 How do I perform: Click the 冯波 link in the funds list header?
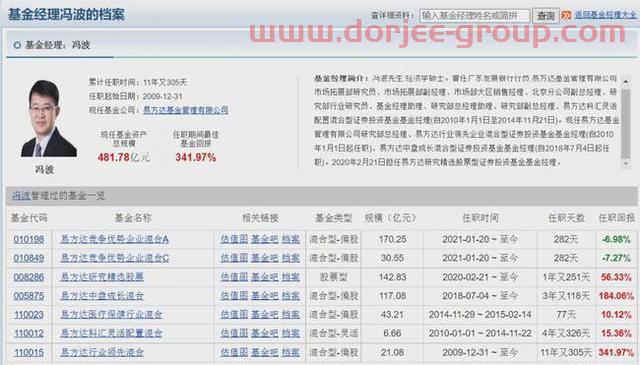[x=21, y=196]
